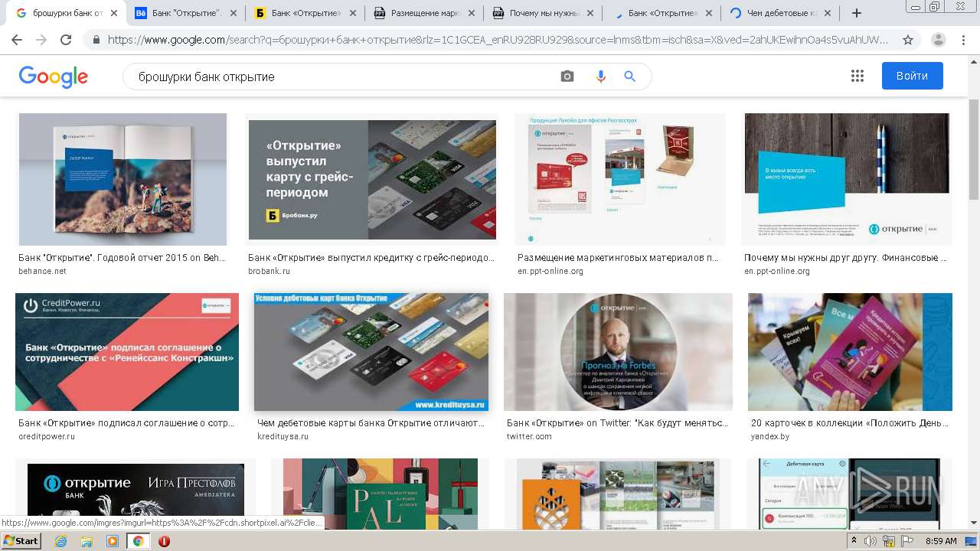The width and height of the screenshot is (980, 551).
Task: Open volume control in system tray
Action: point(871,541)
